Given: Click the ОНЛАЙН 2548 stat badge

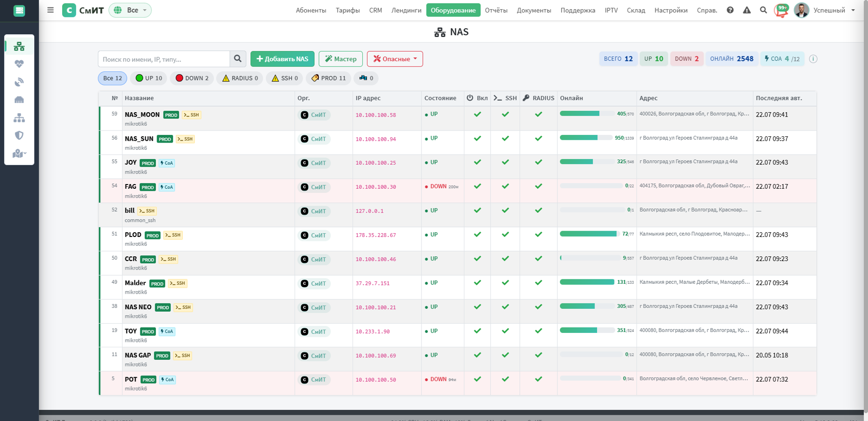Looking at the screenshot, I should (732, 59).
